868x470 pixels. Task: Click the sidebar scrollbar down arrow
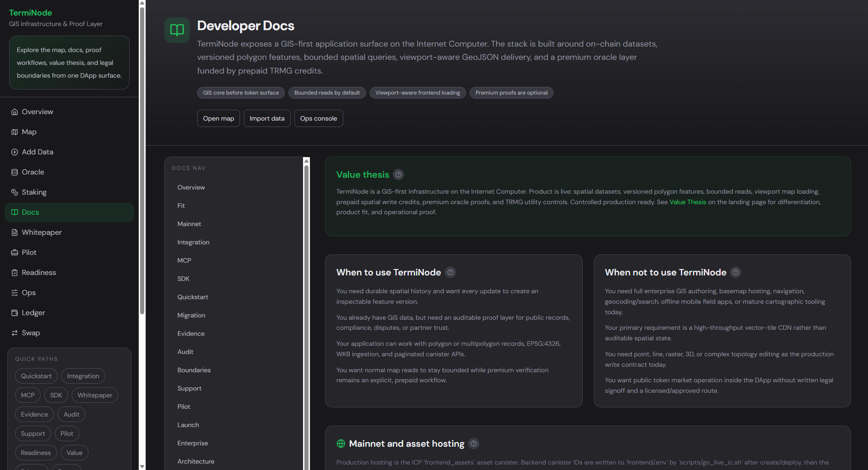[x=142, y=467]
